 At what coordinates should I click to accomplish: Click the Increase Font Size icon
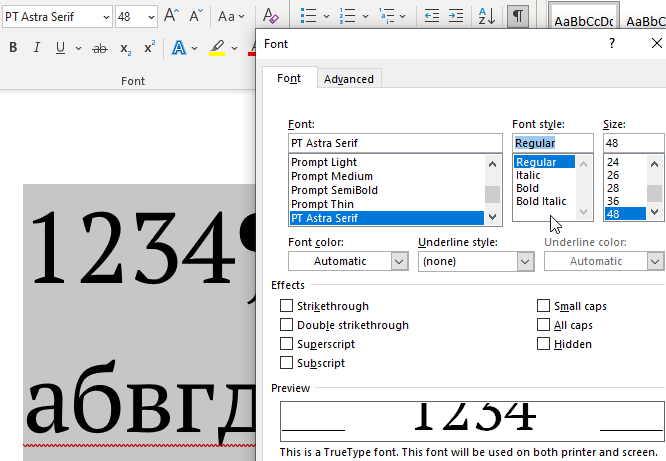coord(171,16)
